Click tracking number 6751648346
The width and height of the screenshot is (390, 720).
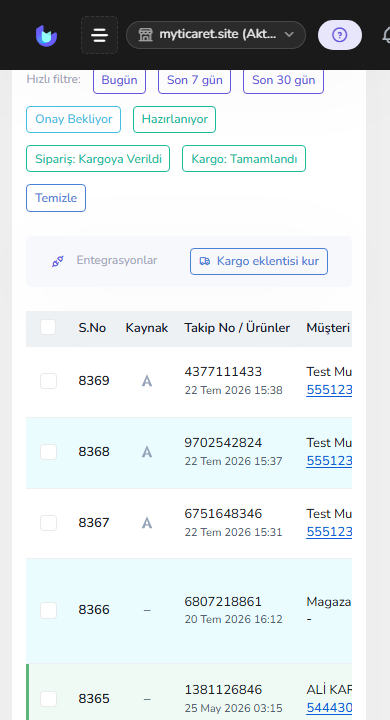coord(223,513)
